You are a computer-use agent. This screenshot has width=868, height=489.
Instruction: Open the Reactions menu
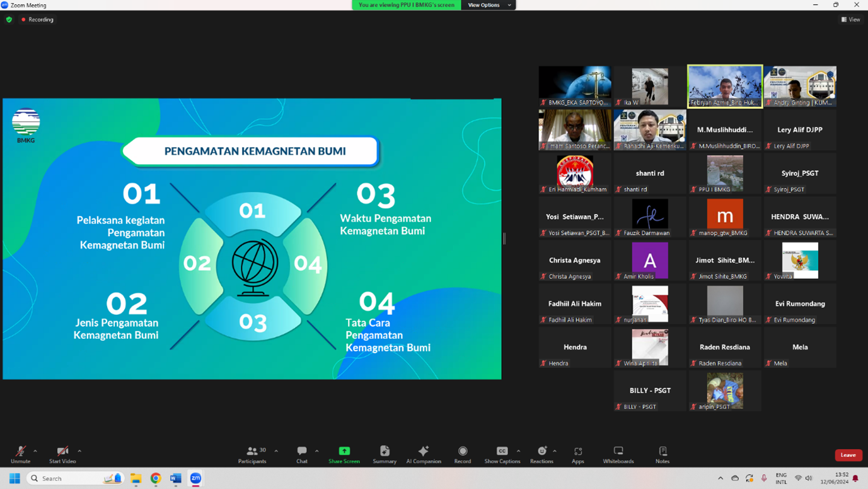pos(541,454)
